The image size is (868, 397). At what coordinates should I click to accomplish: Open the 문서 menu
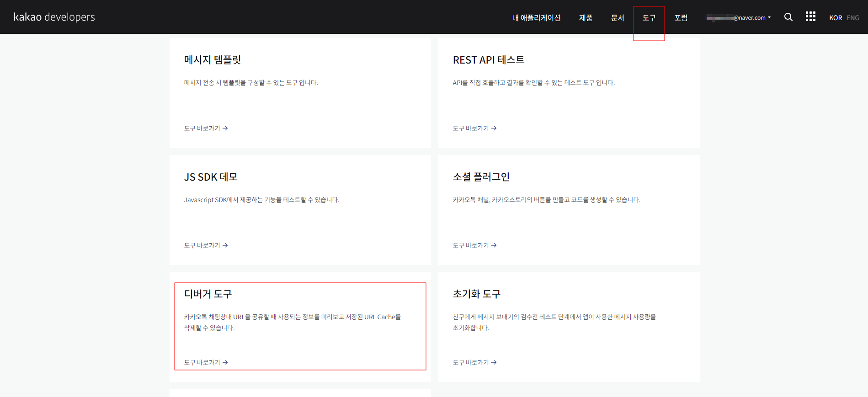click(618, 17)
